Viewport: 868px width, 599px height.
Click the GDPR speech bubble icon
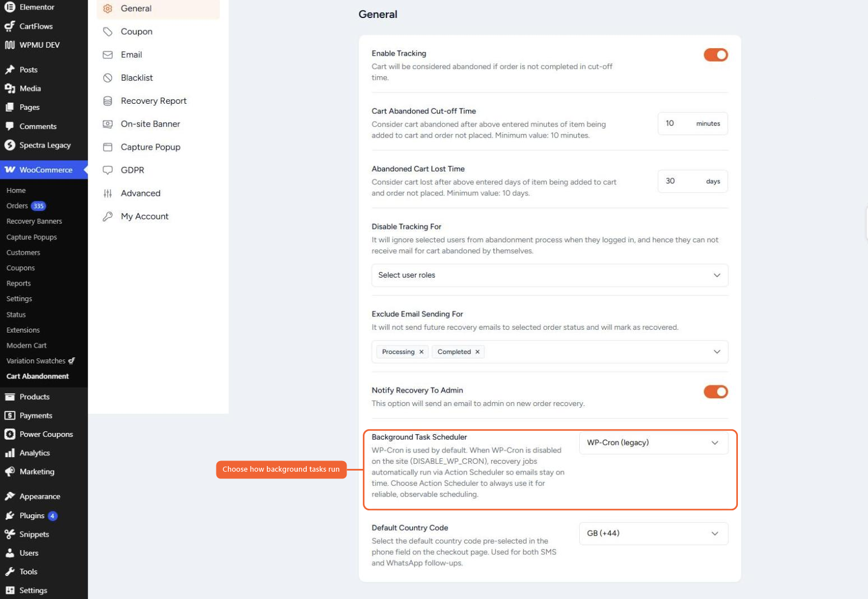point(108,170)
